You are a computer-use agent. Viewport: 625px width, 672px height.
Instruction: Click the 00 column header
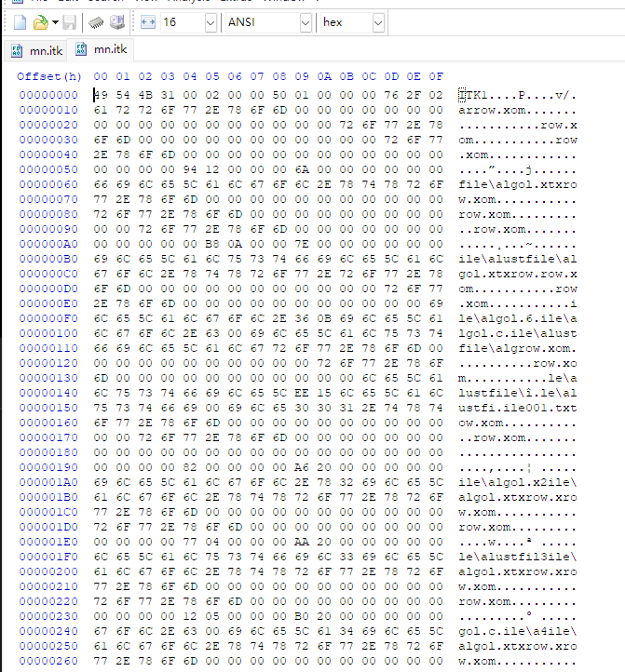pos(101,76)
